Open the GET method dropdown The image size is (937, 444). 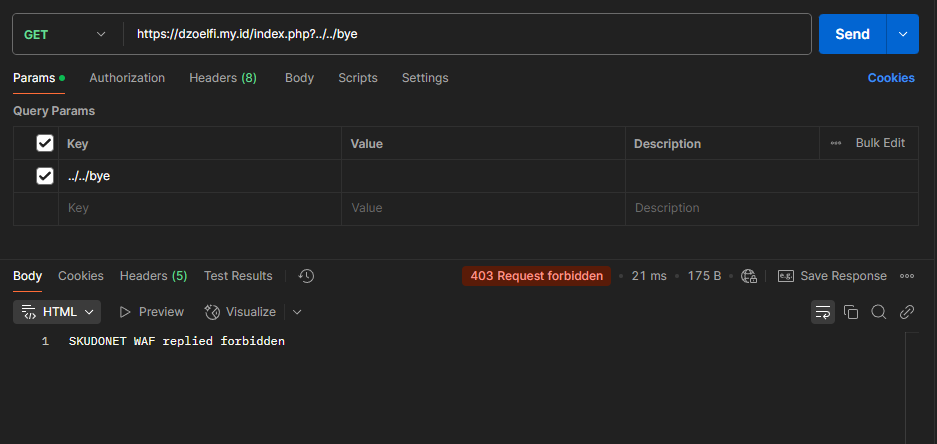(66, 34)
